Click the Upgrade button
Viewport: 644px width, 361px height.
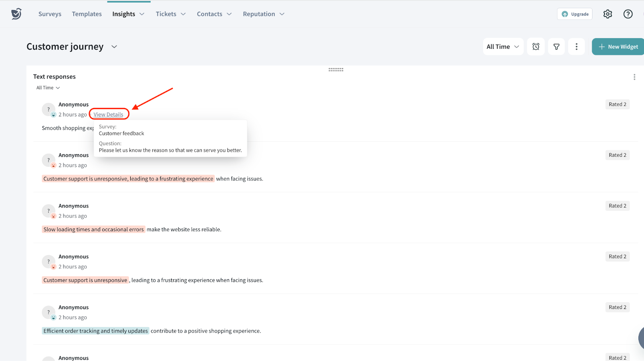pyautogui.click(x=575, y=14)
